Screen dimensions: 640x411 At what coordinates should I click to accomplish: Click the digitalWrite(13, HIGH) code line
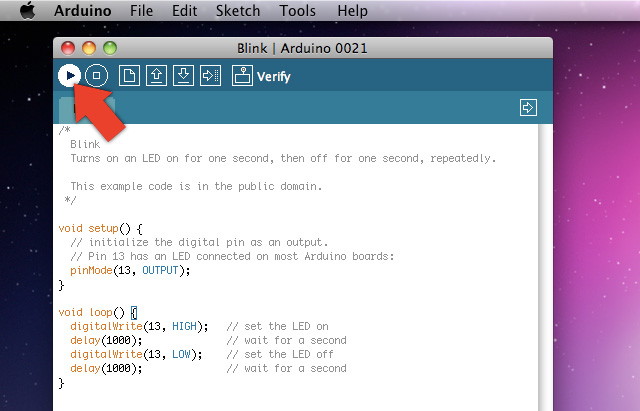pos(139,326)
